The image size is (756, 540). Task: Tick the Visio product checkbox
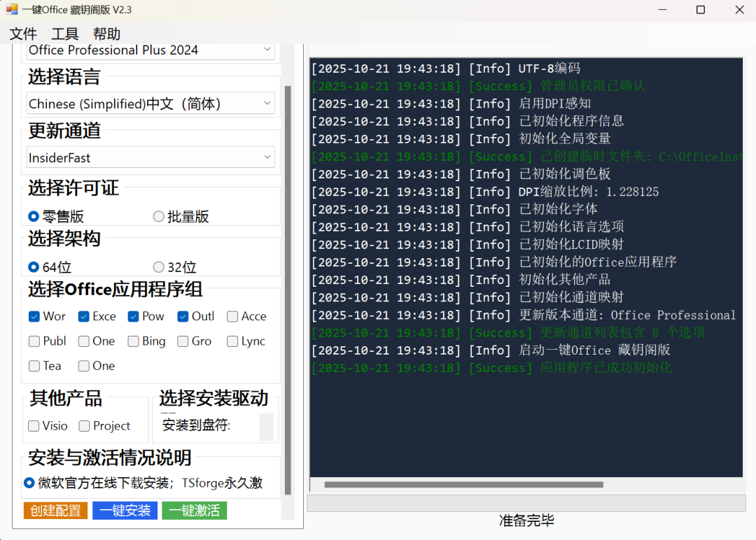(34, 426)
